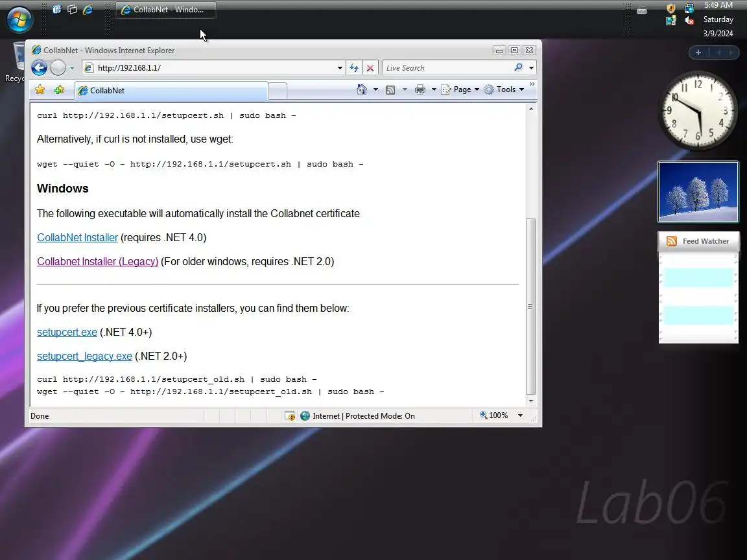Image resolution: width=747 pixels, height=560 pixels.
Task: Click the curl setupcert_old.sh command line
Action: click(x=177, y=380)
